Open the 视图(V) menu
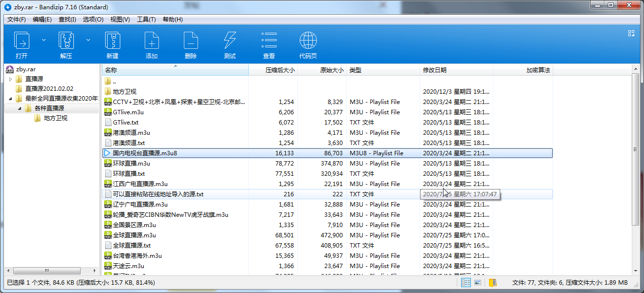The height and width of the screenshot is (293, 644). pos(120,19)
